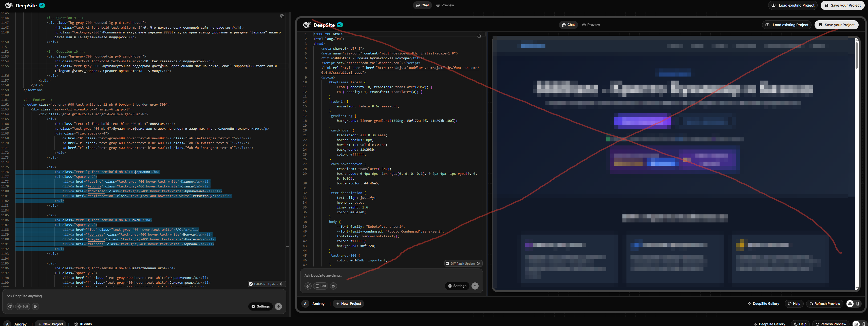Viewport: 868px width, 326px height.
Task: Open the Chat tab in outer header
Action: click(423, 5)
